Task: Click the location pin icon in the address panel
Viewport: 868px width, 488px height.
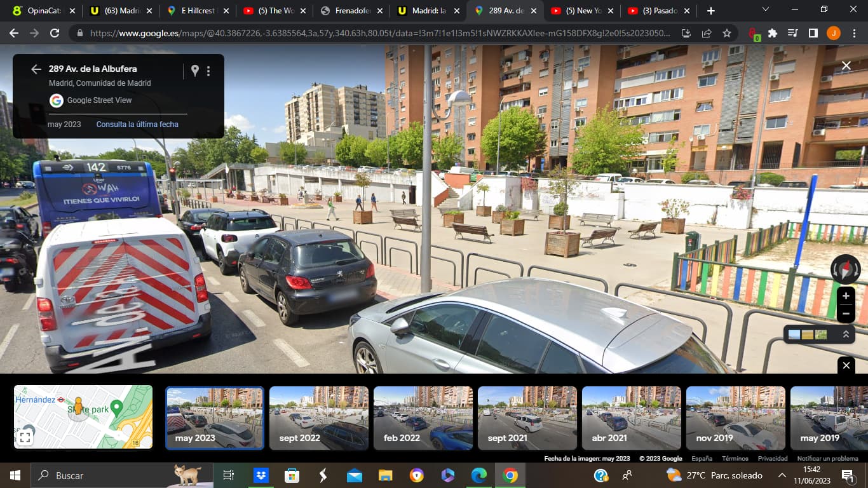Action: (x=195, y=71)
